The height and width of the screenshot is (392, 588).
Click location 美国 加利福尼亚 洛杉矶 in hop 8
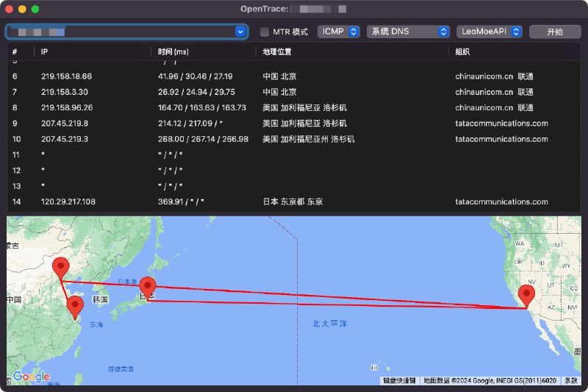pyautogui.click(x=304, y=107)
